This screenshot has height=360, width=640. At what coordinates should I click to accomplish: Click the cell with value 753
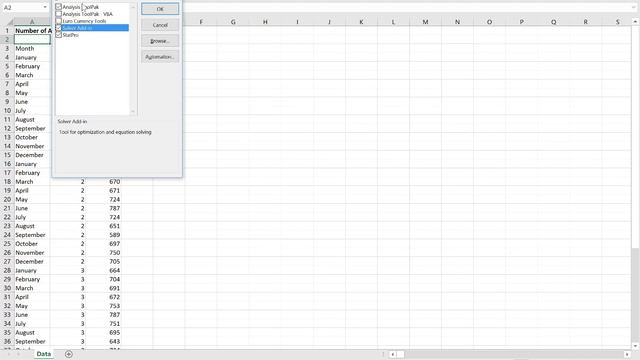tap(104, 306)
